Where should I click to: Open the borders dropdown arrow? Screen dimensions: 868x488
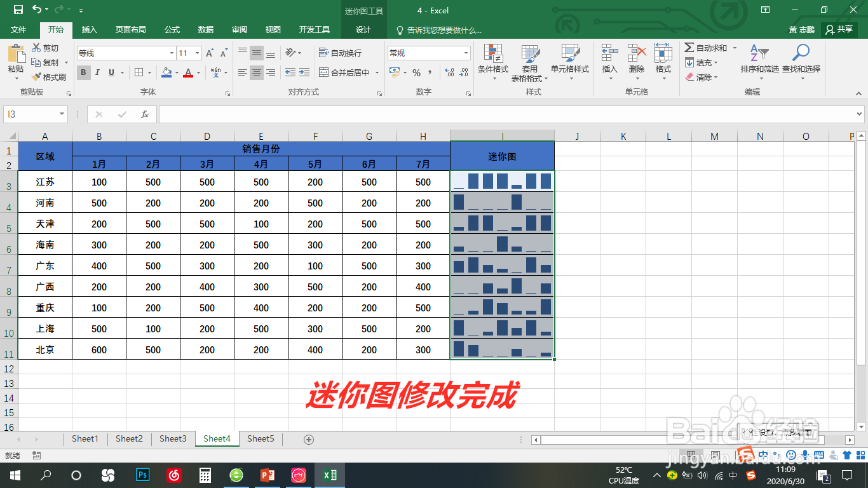tap(149, 72)
